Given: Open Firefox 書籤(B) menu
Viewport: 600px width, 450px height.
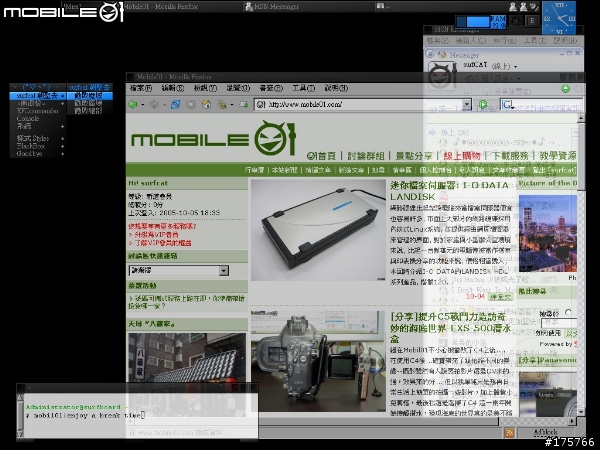Looking at the screenshot, I should pos(271,88).
